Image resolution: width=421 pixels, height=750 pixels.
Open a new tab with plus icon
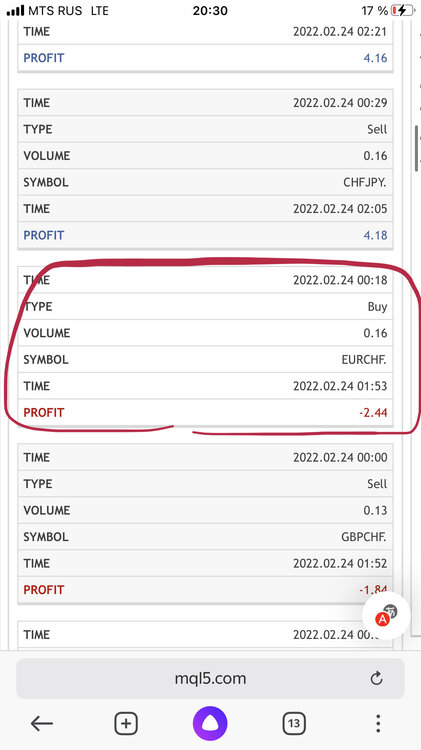(x=126, y=724)
